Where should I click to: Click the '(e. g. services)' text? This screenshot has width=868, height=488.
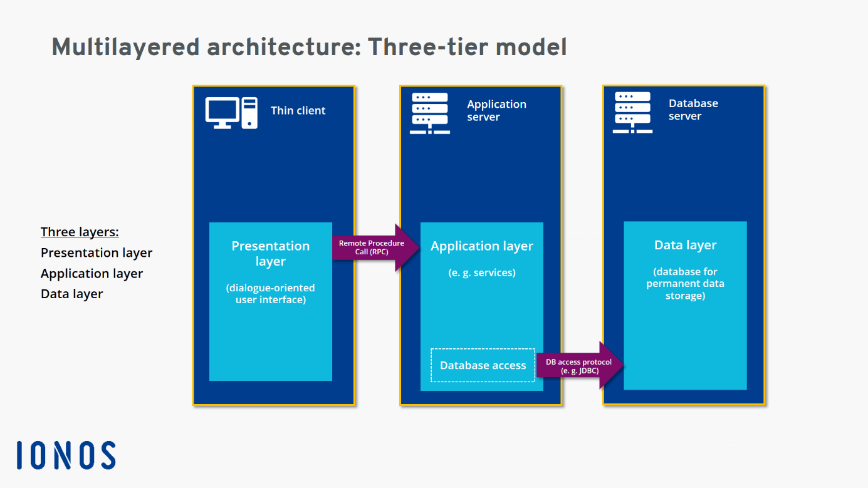[x=482, y=273]
